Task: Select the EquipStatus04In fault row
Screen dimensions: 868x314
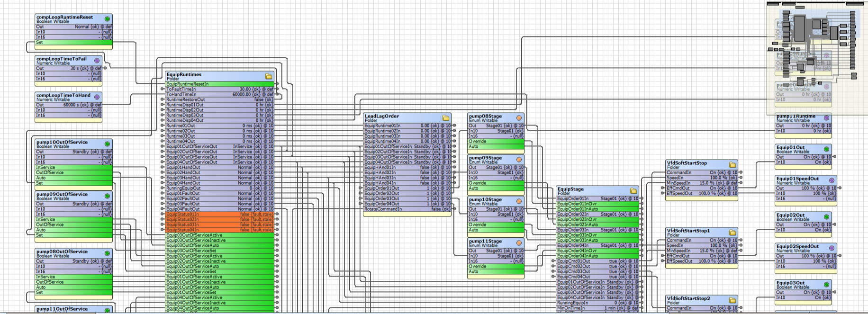Action: pos(220,230)
